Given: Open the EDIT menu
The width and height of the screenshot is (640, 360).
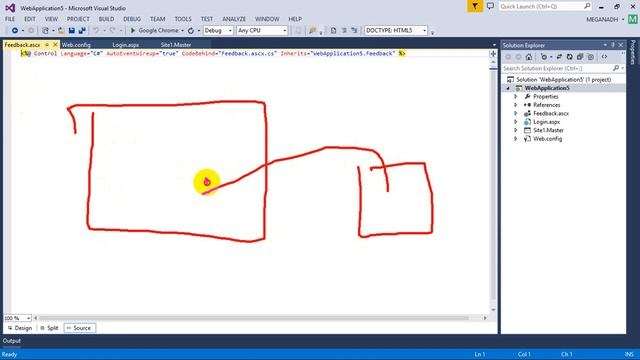Looking at the screenshot, I should pos(30,19).
